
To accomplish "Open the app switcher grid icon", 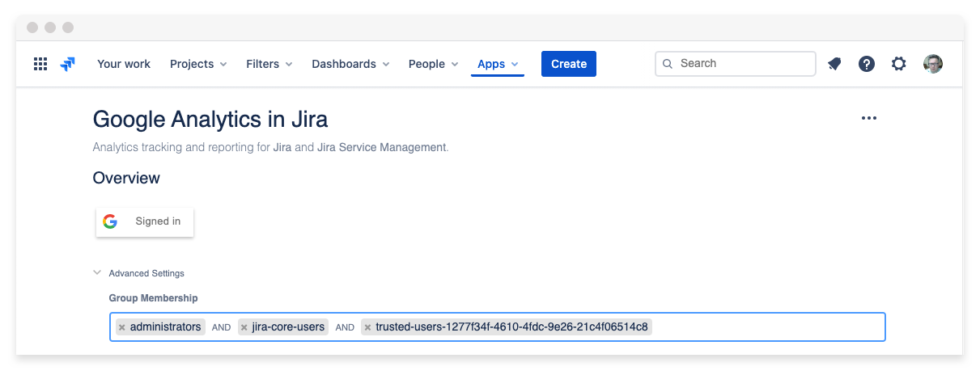I will (40, 64).
